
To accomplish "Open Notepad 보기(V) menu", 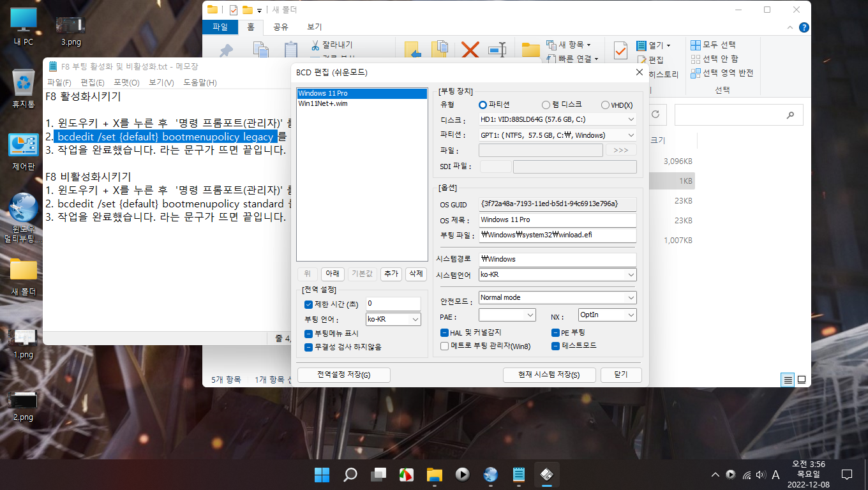I will (161, 83).
